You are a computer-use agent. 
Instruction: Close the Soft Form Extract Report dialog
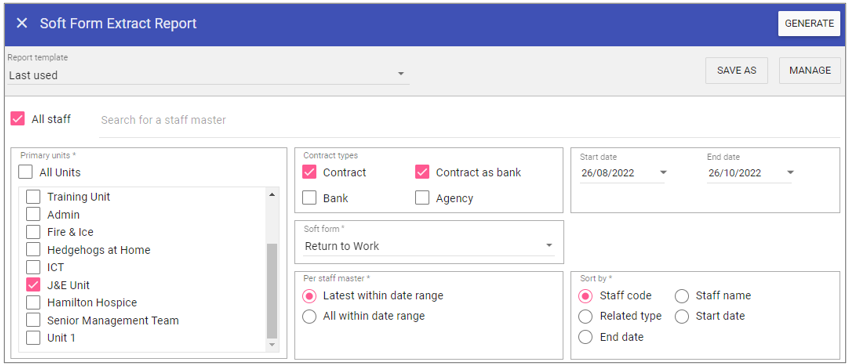[22, 23]
